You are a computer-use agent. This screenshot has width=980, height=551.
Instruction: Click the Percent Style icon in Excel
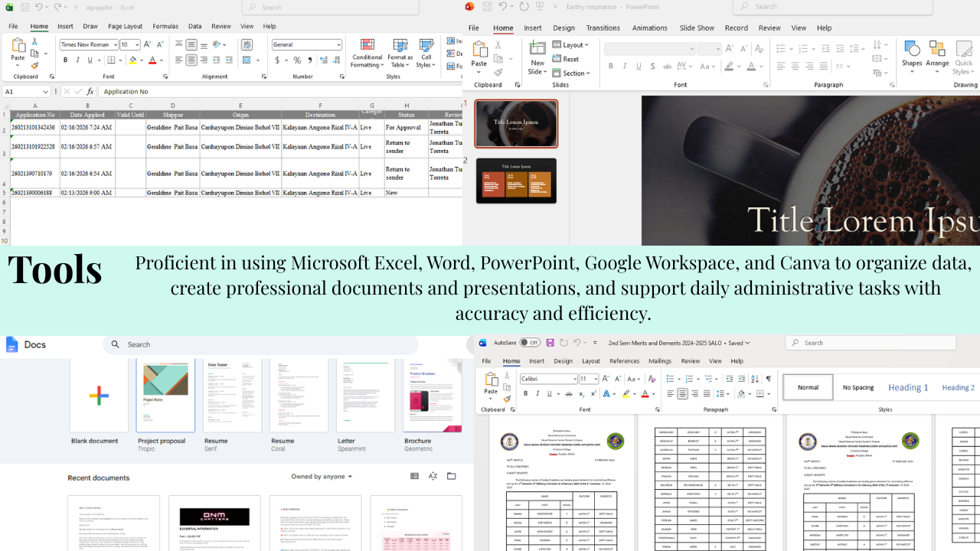[297, 60]
